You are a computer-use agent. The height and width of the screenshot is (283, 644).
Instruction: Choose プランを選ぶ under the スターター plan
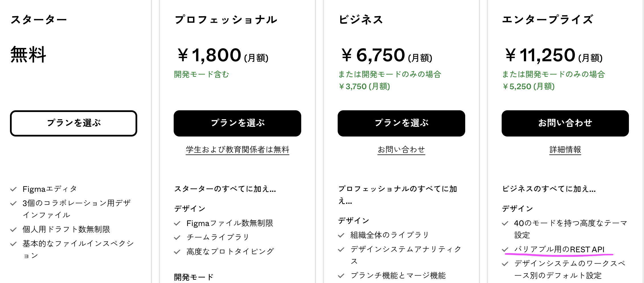[x=73, y=123]
